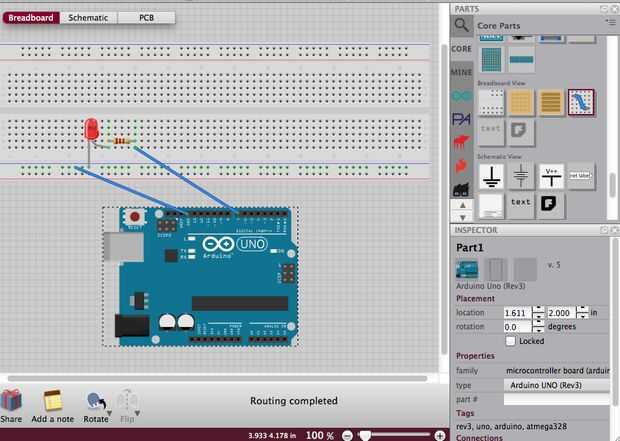Open the parts search magnifier

coord(461,26)
